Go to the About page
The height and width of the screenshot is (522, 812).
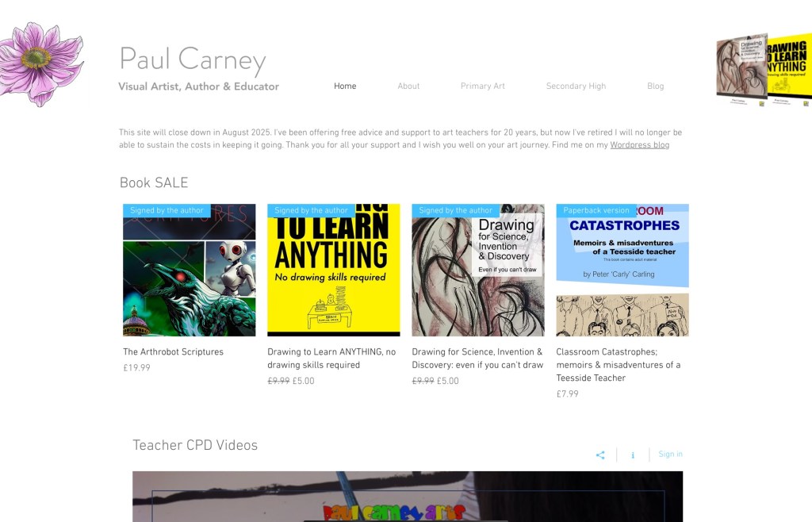click(x=408, y=86)
